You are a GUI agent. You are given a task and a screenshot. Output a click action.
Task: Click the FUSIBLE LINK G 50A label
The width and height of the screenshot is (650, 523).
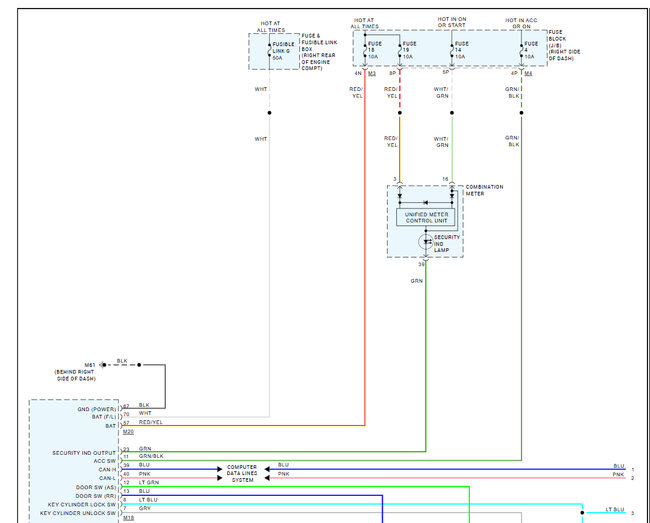[284, 51]
